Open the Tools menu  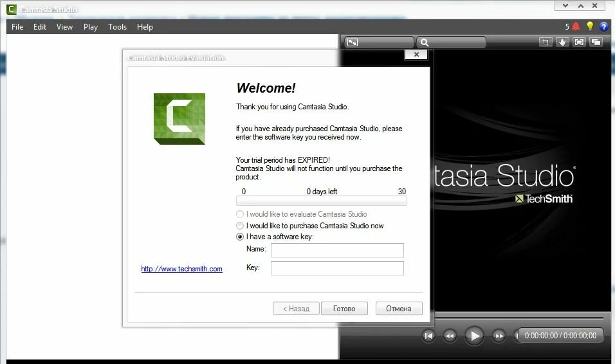click(x=117, y=26)
